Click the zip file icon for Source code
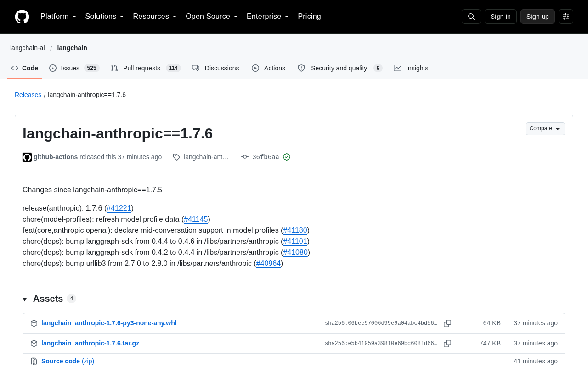This screenshot has height=368, width=588. [34, 362]
